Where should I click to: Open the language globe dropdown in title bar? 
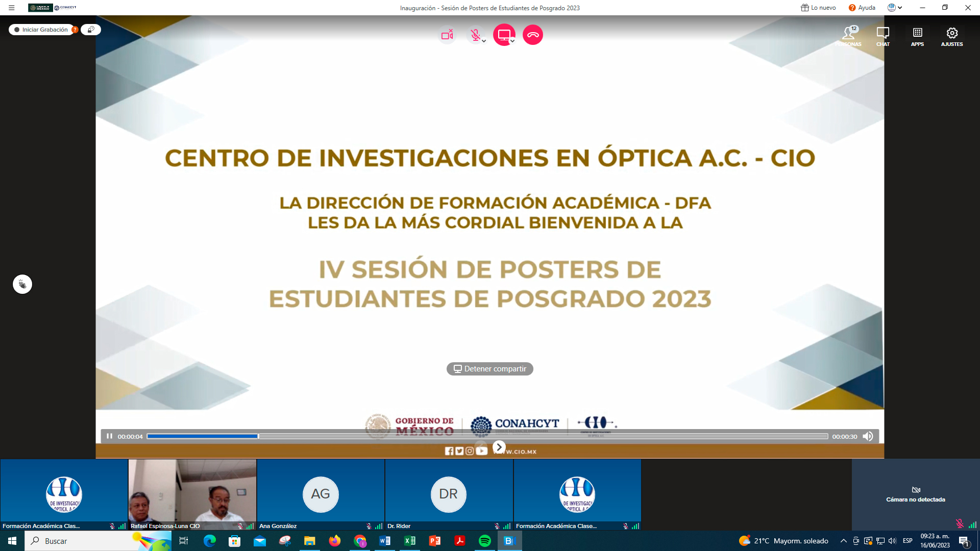point(895,8)
